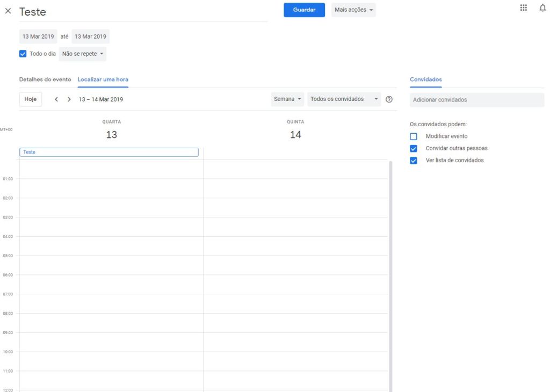Click the Quarta 13 day header
Image resolution: width=550 pixels, height=392 pixels.
(x=112, y=130)
